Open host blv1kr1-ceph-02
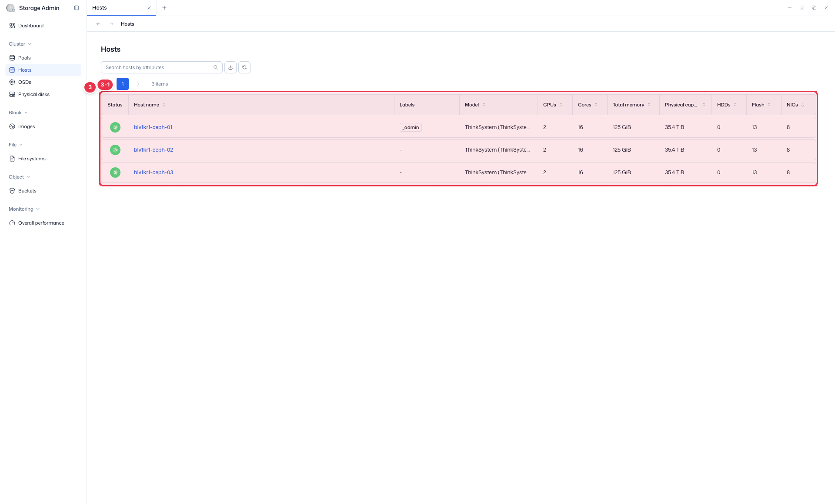The image size is (835, 504). coord(154,150)
